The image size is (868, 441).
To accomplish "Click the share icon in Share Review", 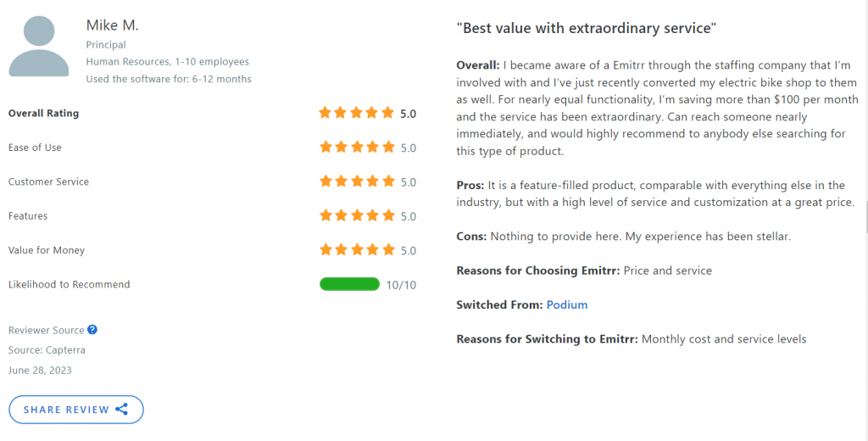I will pos(122,410).
